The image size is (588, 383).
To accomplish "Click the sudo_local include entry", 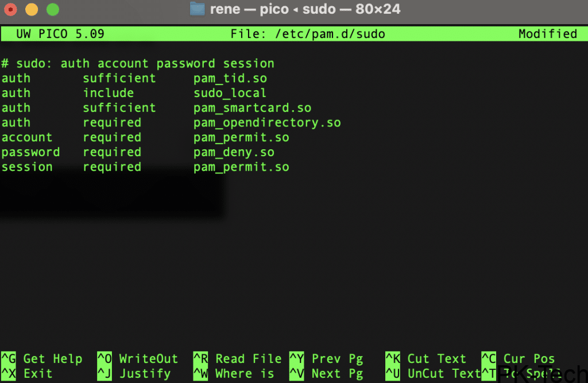I will point(230,93).
